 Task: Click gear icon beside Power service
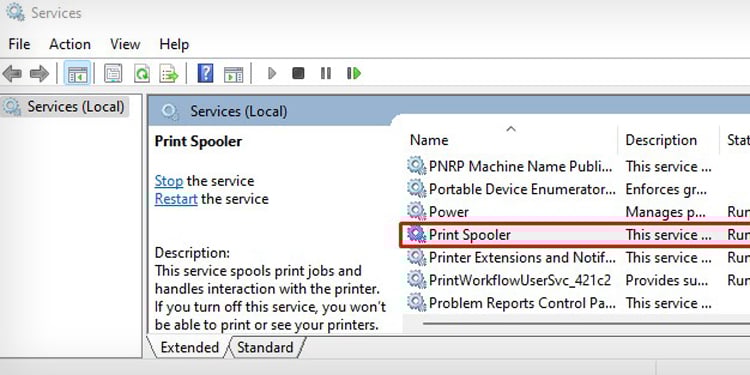(x=417, y=212)
